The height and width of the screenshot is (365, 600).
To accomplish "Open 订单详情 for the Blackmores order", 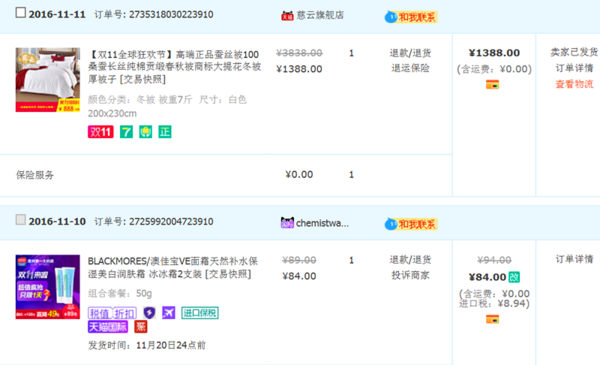I will [574, 259].
